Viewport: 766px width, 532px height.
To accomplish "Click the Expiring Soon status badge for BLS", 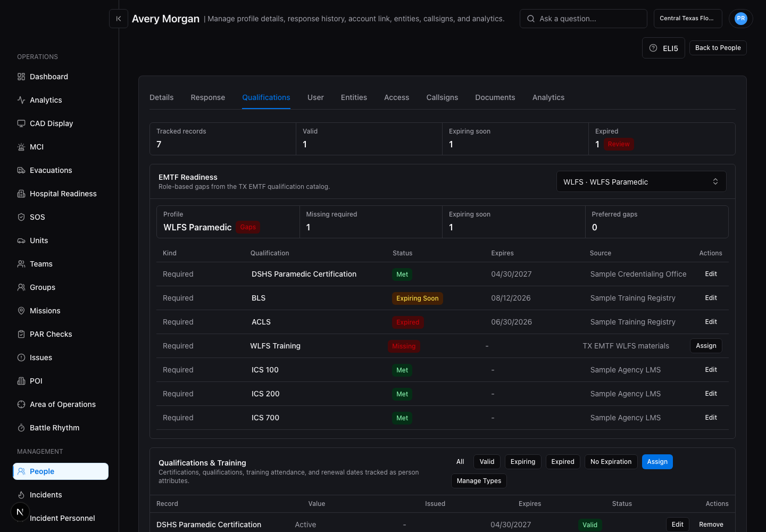I will click(417, 298).
